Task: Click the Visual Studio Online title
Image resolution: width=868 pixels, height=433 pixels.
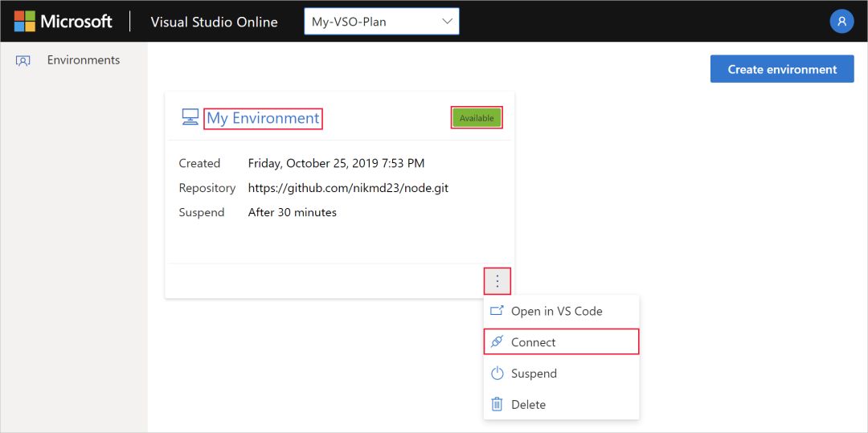Action: pos(215,22)
